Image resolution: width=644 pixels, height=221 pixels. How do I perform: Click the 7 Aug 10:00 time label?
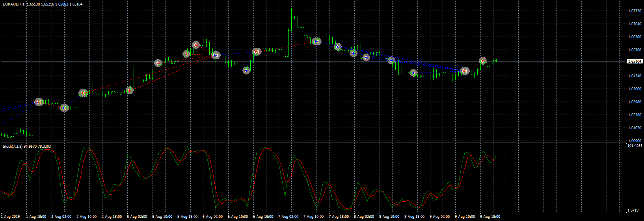point(314,217)
